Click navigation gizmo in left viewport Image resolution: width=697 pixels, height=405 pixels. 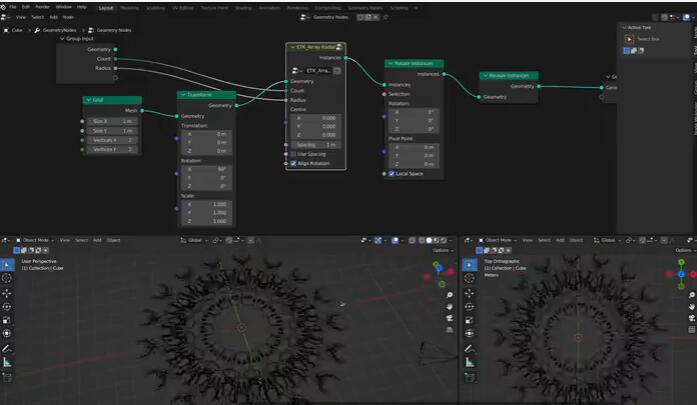click(x=440, y=272)
